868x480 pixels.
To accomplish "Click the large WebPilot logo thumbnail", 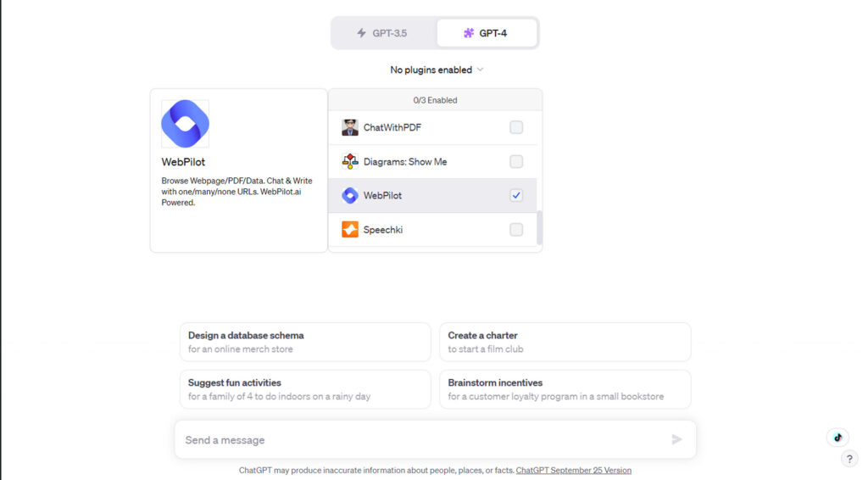I will click(x=185, y=124).
